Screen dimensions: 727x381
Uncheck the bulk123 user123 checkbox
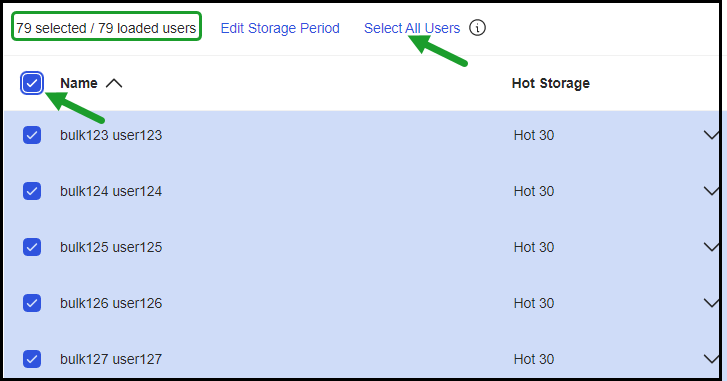coord(32,135)
